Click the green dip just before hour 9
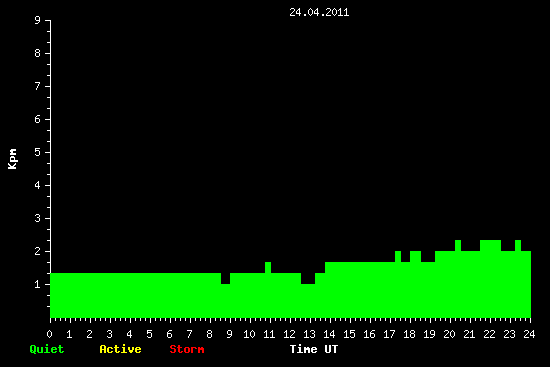550x367 pixels. (226, 279)
